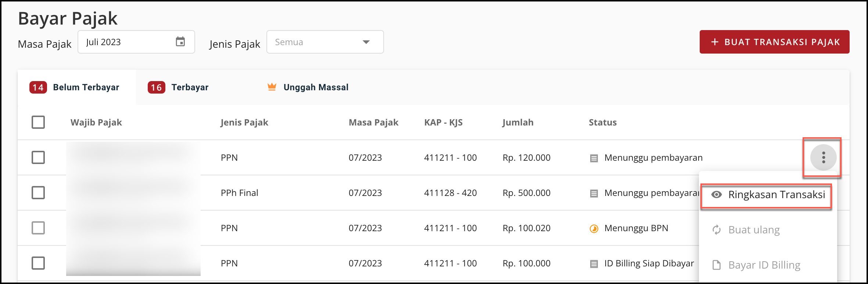Click the eye icon for Ringkasan Transaksi
This screenshot has width=868, height=284.
pyautogui.click(x=716, y=194)
